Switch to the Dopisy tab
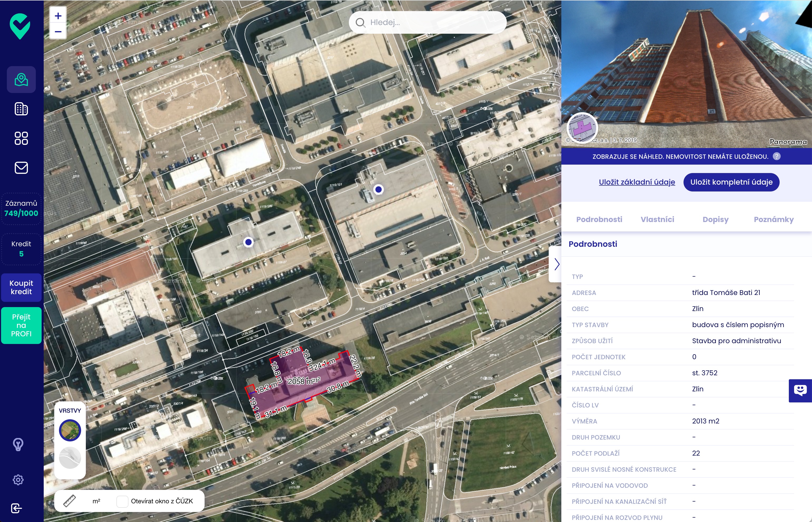The width and height of the screenshot is (812, 522). [x=715, y=219]
